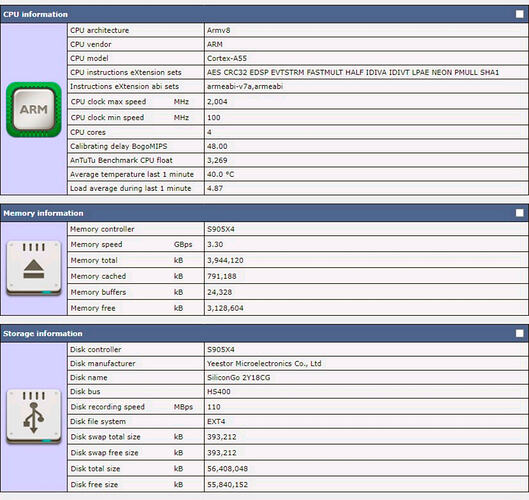Click the Disk swap total size label
The height and width of the screenshot is (500, 529).
[105, 437]
